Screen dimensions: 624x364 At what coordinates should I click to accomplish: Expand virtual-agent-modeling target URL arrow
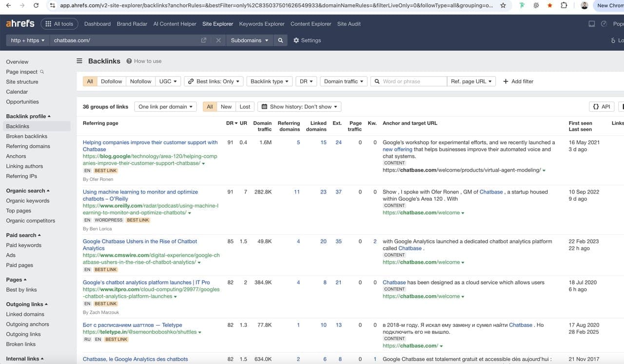tap(544, 171)
